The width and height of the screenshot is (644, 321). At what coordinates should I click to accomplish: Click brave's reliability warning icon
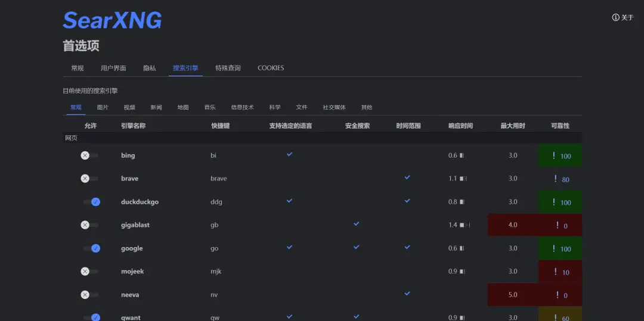click(x=555, y=179)
